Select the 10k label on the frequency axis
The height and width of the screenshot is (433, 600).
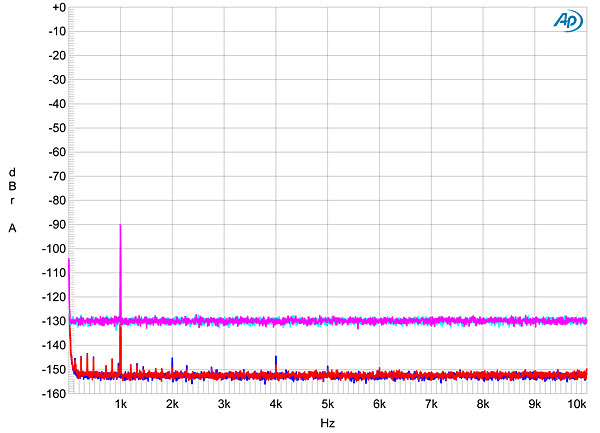click(578, 405)
